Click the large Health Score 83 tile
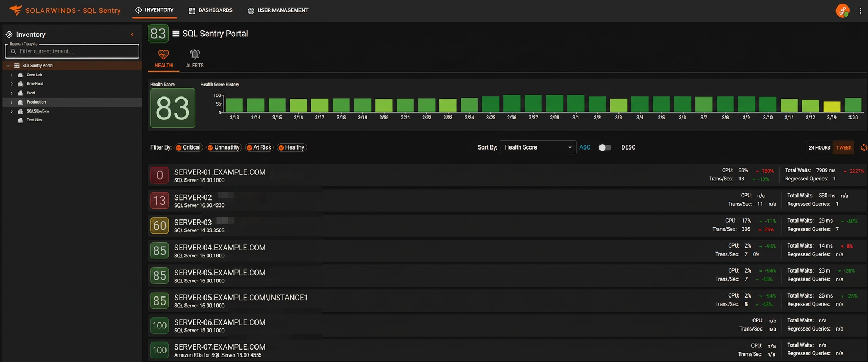868x362 pixels. pyautogui.click(x=173, y=108)
